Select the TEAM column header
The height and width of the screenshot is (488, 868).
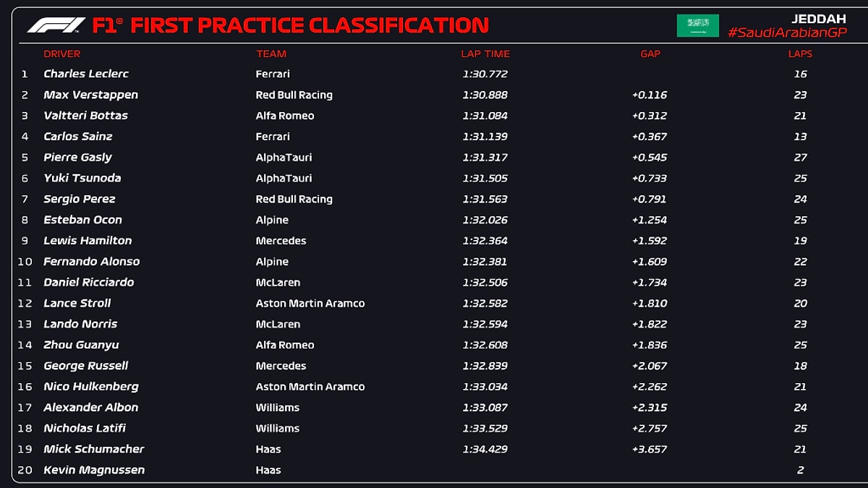[271, 53]
